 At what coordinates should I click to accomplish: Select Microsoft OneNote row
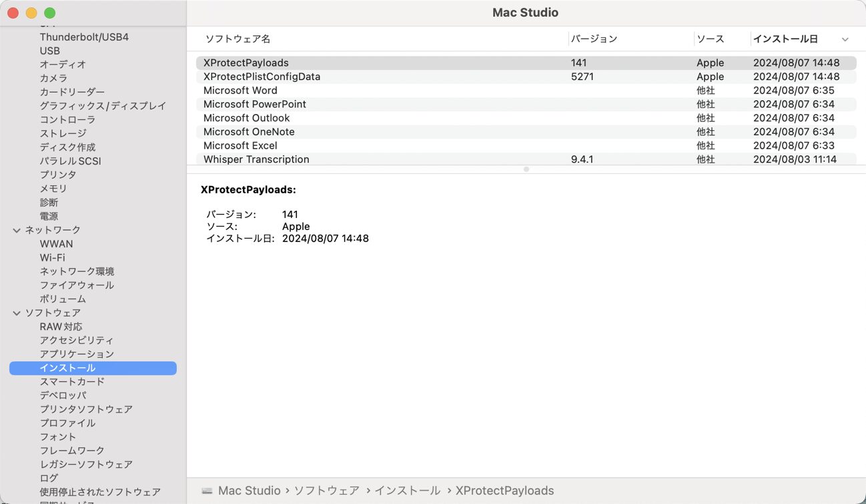tap(526, 131)
